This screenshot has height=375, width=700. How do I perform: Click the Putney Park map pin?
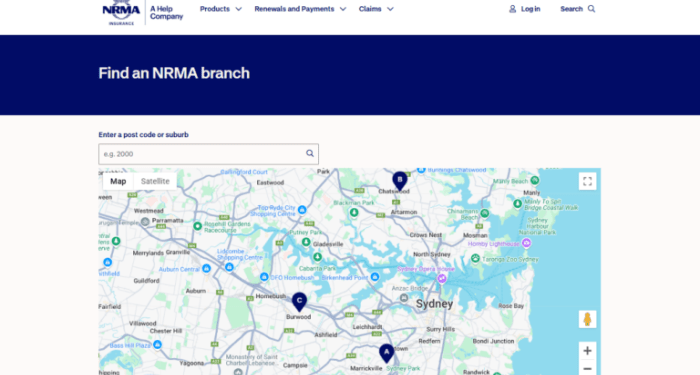point(306,242)
